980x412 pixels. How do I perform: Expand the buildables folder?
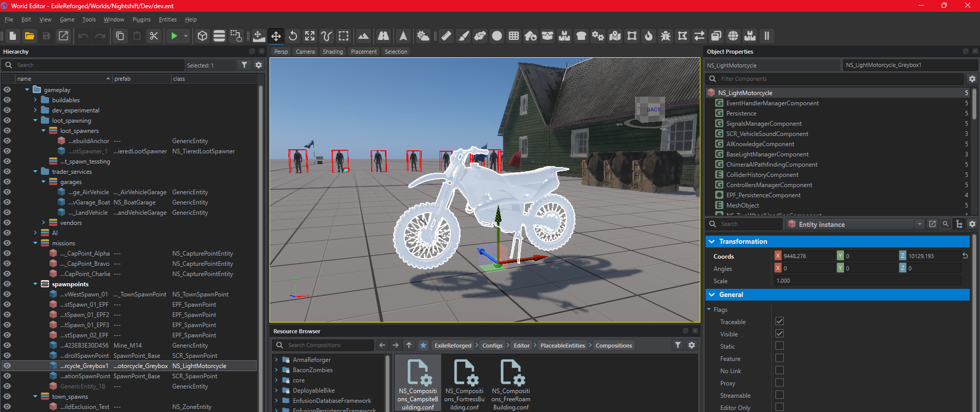click(x=35, y=100)
